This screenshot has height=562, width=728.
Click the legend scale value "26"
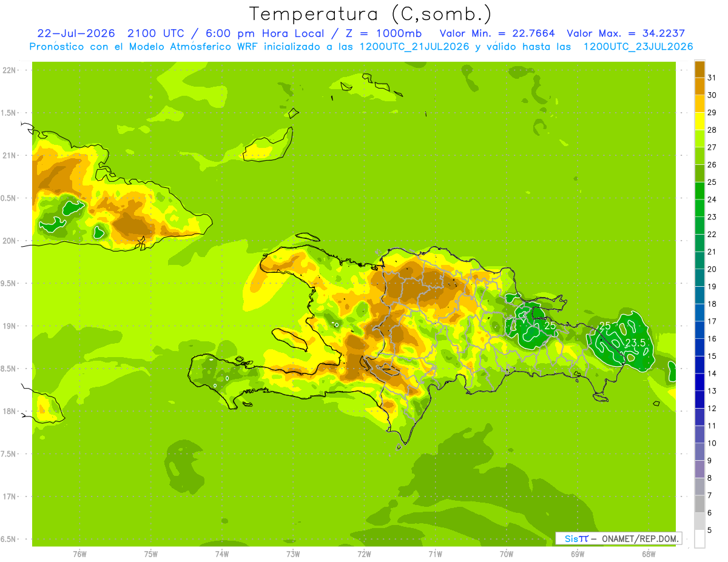click(x=712, y=164)
